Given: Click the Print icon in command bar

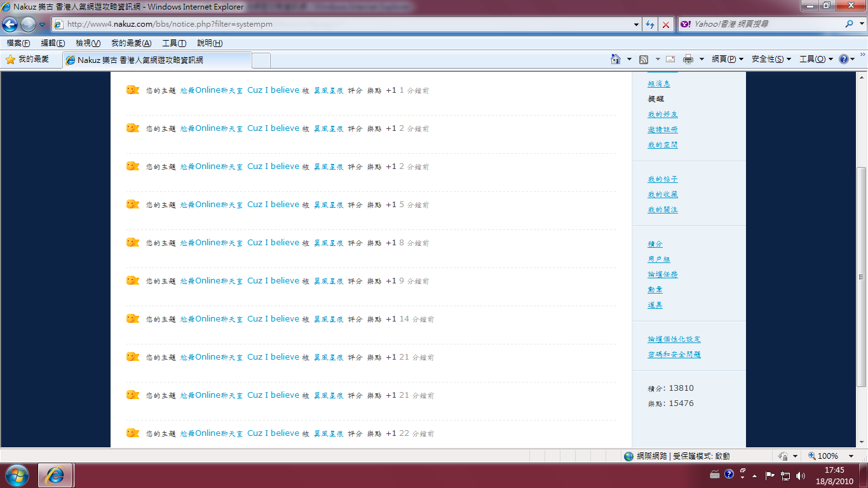Looking at the screenshot, I should click(x=688, y=59).
